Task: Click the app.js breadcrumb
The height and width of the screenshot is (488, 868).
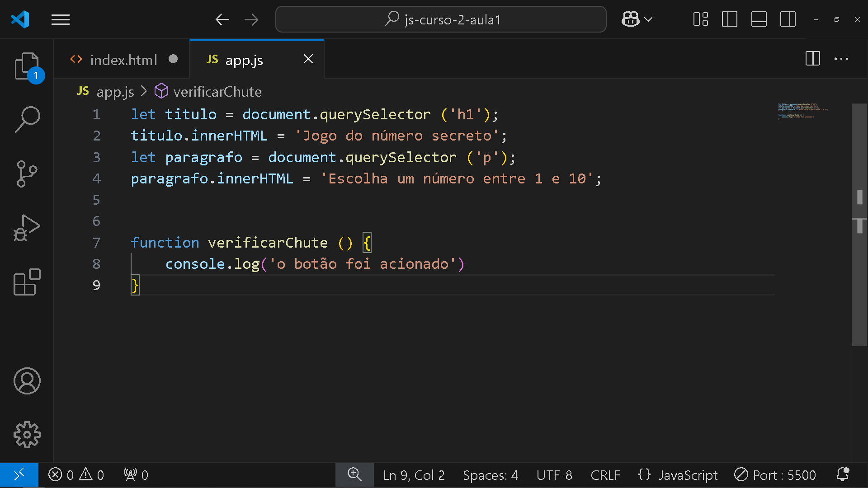Action: click(x=106, y=92)
